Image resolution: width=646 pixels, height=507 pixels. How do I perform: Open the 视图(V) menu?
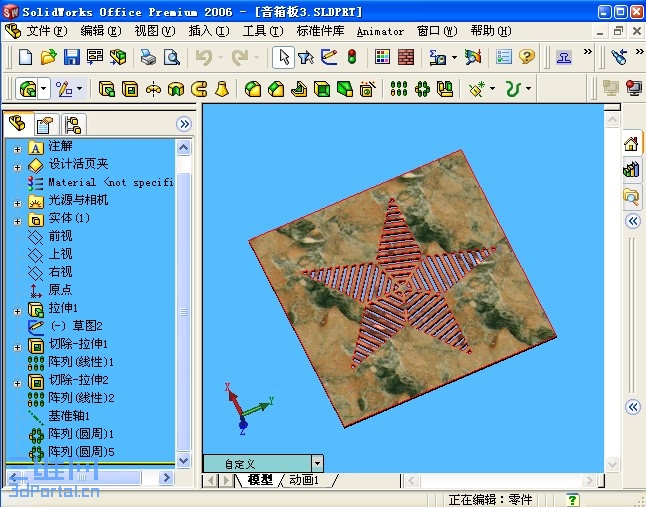(x=155, y=31)
